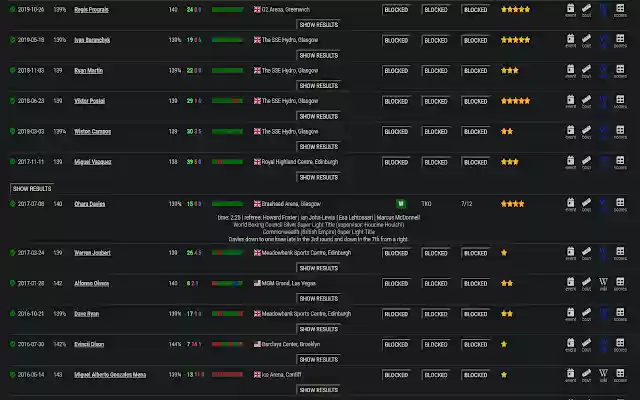Open bout icon in Ohara Davies row

[587, 204]
